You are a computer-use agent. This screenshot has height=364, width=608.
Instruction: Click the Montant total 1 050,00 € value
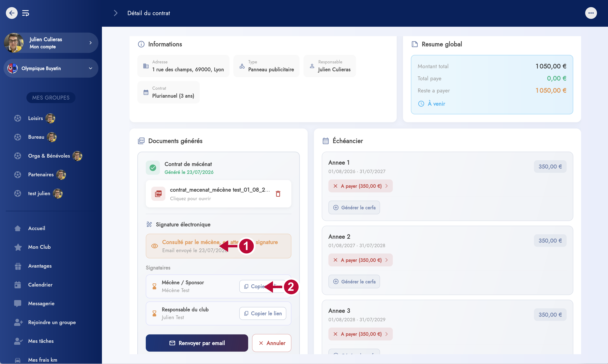(551, 66)
